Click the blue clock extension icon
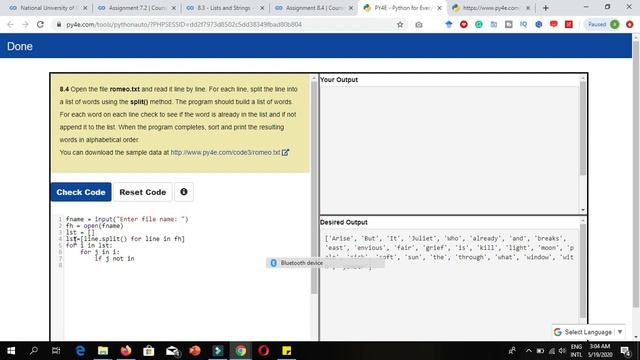The width and height of the screenshot is (640, 360). point(539,24)
